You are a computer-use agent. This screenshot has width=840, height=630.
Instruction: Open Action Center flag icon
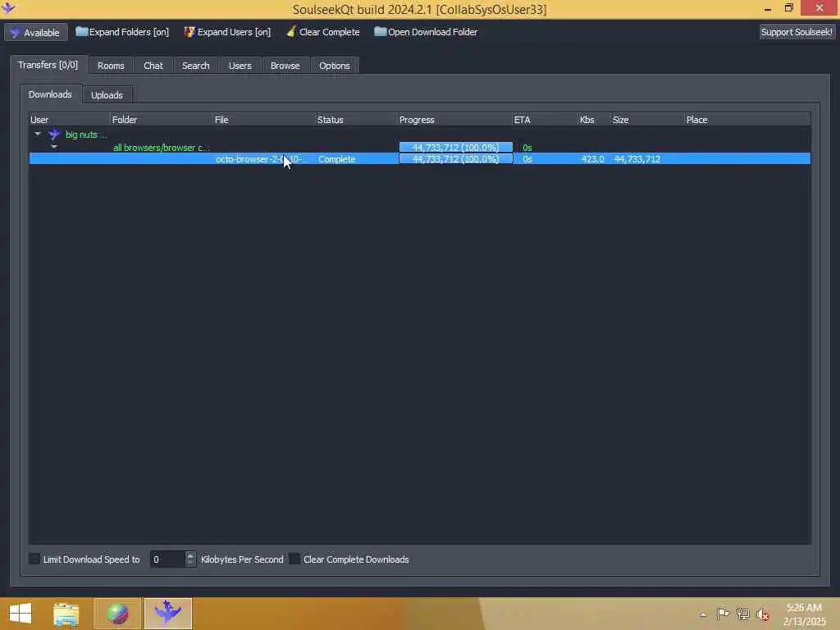coord(723,614)
